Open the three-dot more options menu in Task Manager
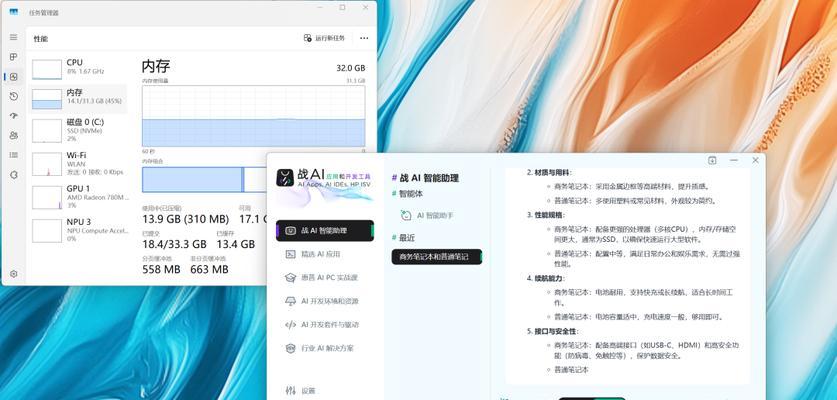 (x=364, y=38)
